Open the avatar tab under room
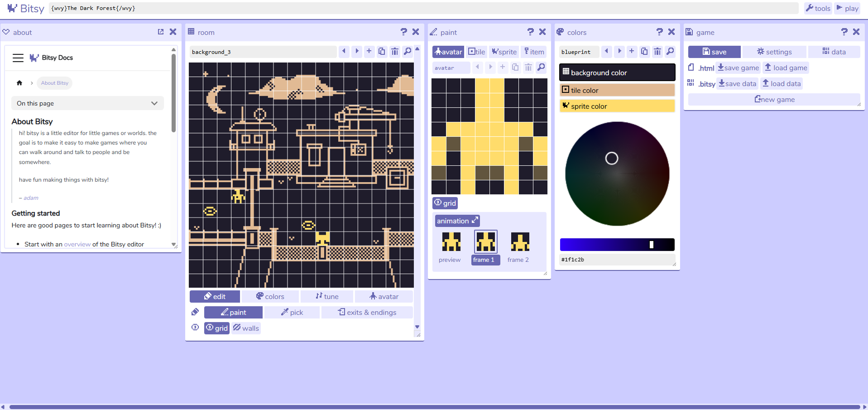Screen dimensions: 868x410 point(384,296)
